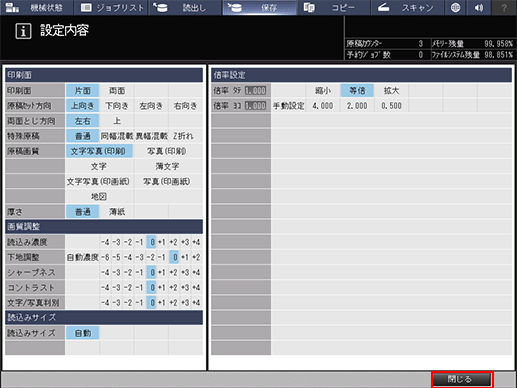Set 読込み濃度 to 0
517x388 pixels.
tap(151, 242)
